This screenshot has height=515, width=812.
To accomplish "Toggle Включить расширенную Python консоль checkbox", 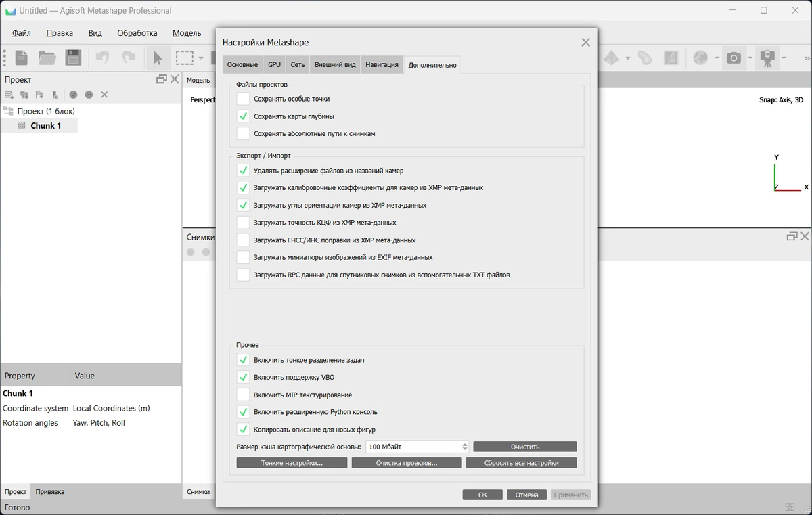I will click(243, 411).
